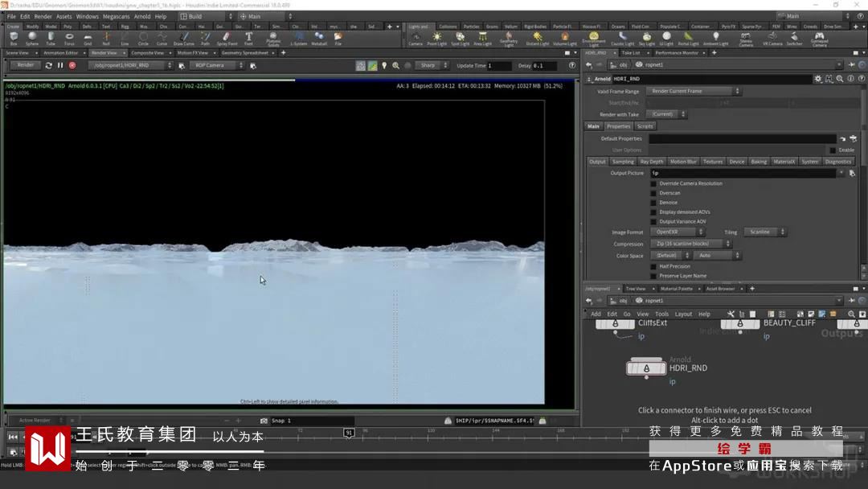
Task: Select the Grid shelf tool
Action: 88,39
